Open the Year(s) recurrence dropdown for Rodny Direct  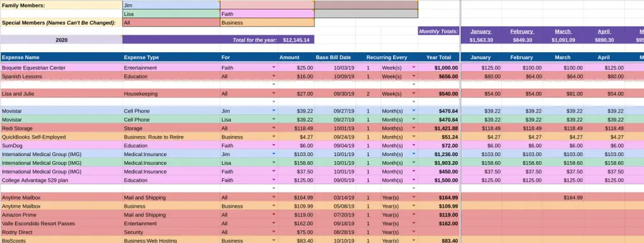tap(414, 232)
